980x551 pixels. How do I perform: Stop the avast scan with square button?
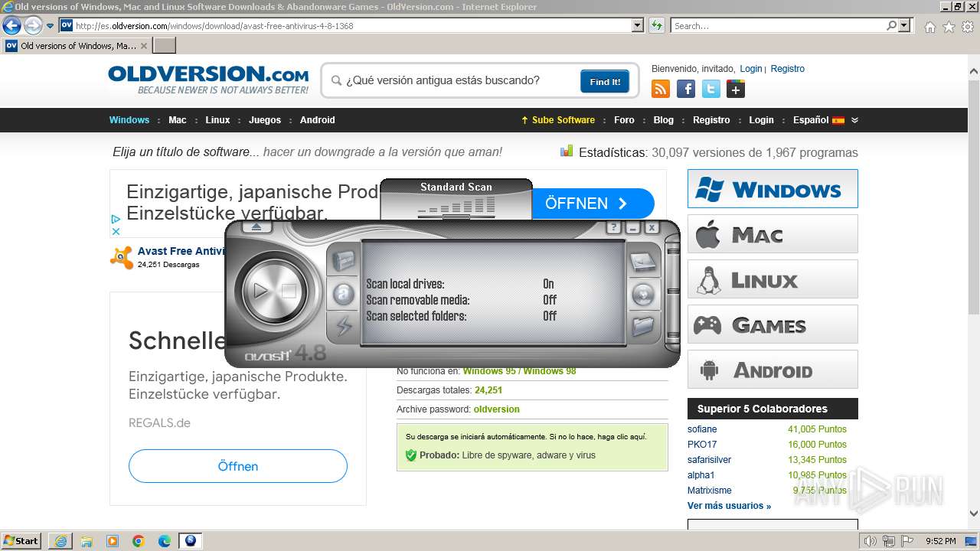(x=289, y=291)
